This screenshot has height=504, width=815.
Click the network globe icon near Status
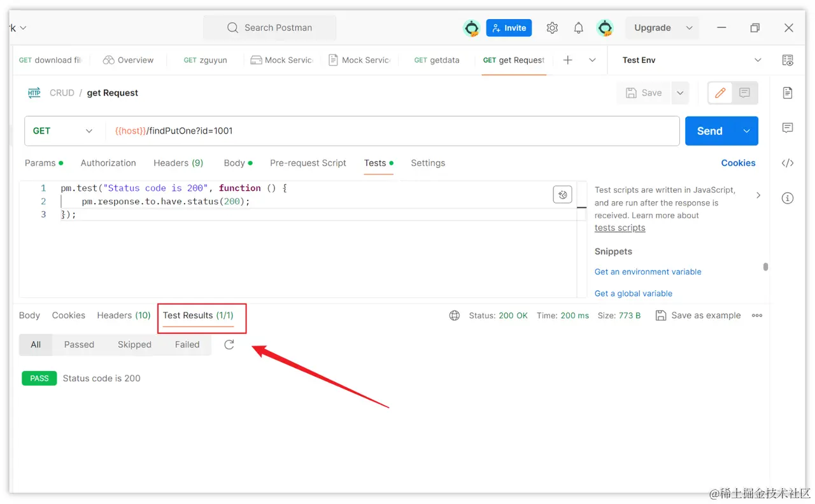coord(455,316)
